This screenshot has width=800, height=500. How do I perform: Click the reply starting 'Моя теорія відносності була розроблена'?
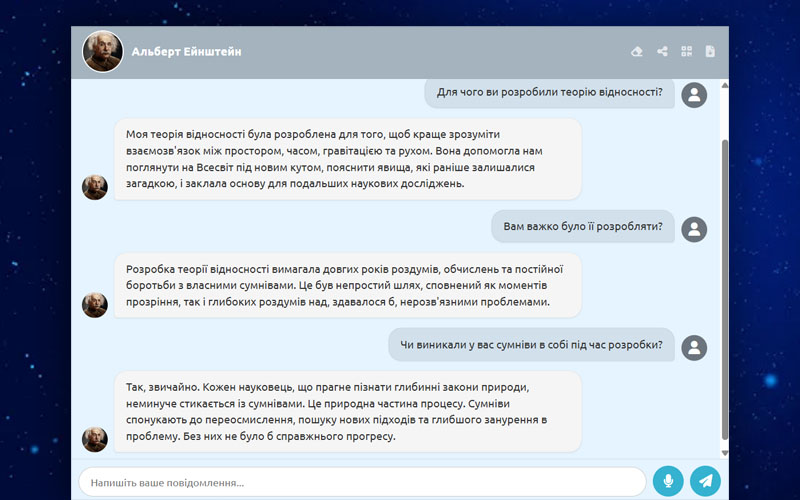tap(347, 159)
